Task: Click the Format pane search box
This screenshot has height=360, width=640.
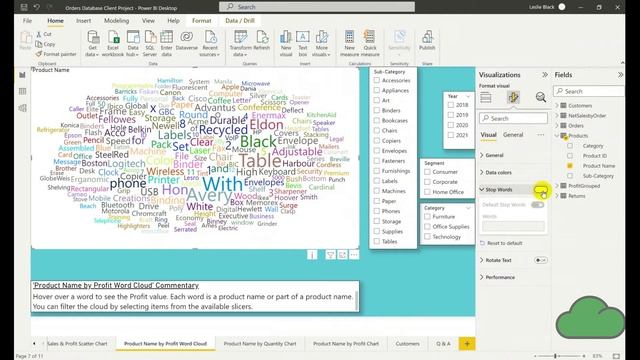Action: pyautogui.click(x=513, y=118)
